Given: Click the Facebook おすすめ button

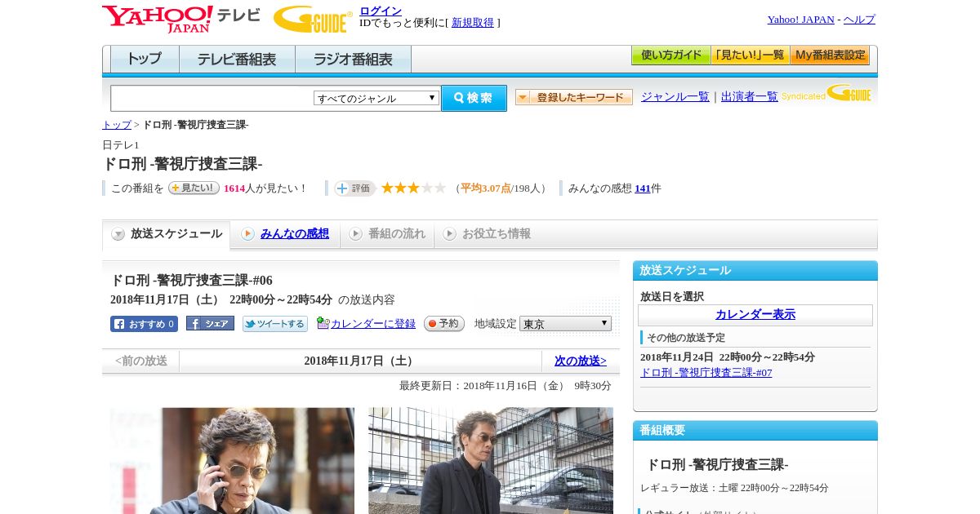Looking at the screenshot, I should point(144,324).
